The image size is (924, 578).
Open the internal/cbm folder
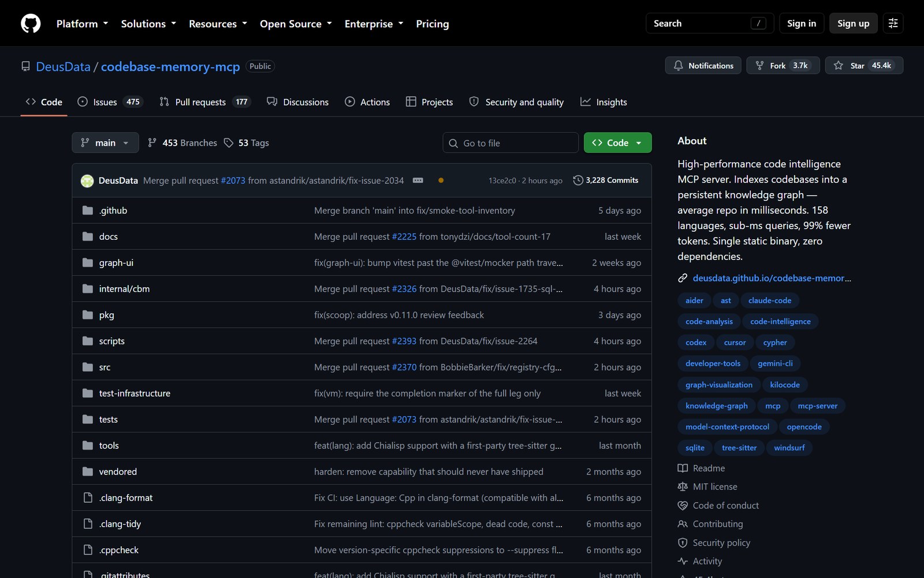[124, 288]
